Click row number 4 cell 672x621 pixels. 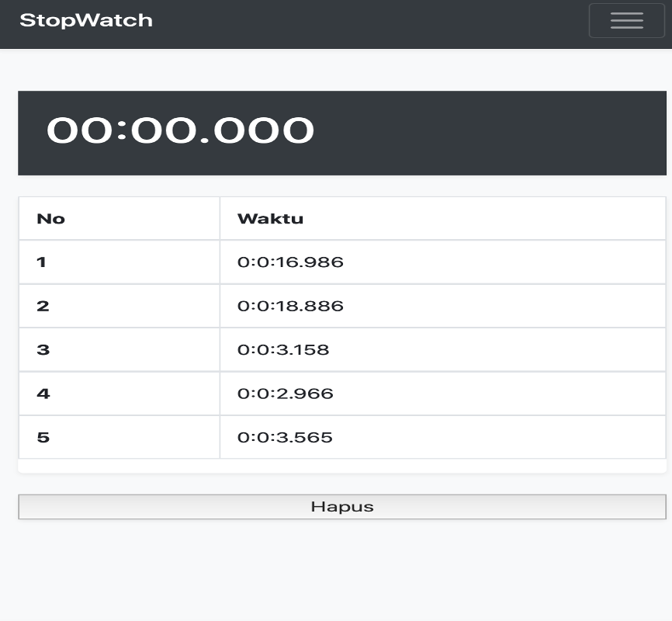tap(120, 394)
